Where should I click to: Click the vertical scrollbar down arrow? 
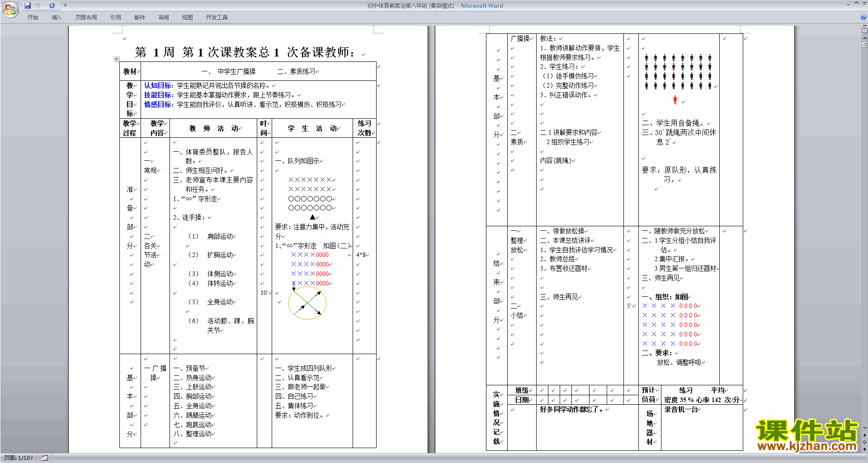point(864,428)
